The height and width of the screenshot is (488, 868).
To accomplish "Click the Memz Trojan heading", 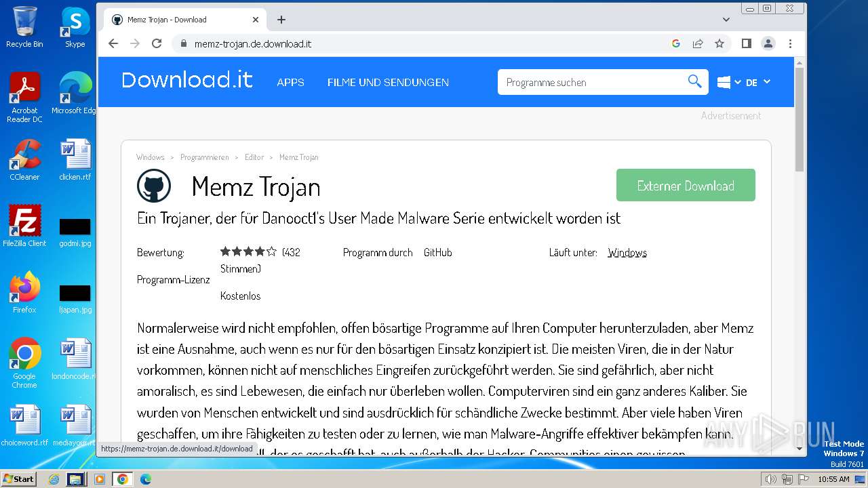I will click(x=256, y=186).
